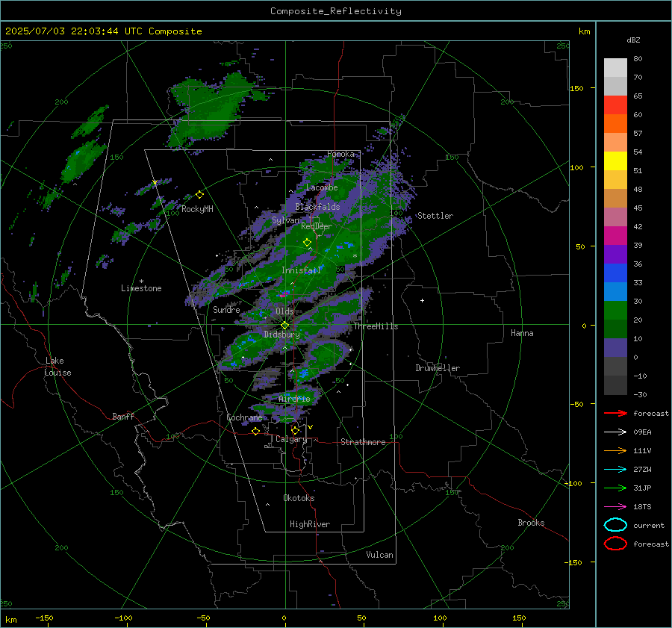Click the light gray 80 dBZ swatch
The image size is (672, 628).
pos(615,67)
